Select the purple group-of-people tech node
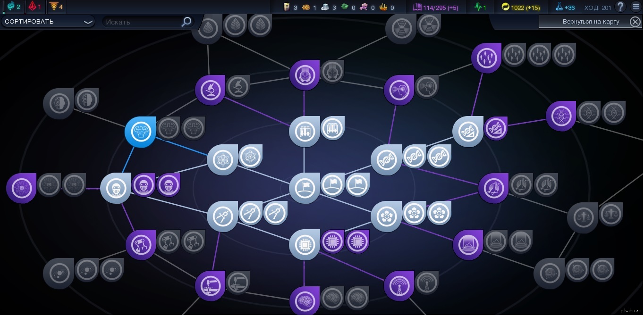This screenshot has height=316, width=644. tap(486, 58)
